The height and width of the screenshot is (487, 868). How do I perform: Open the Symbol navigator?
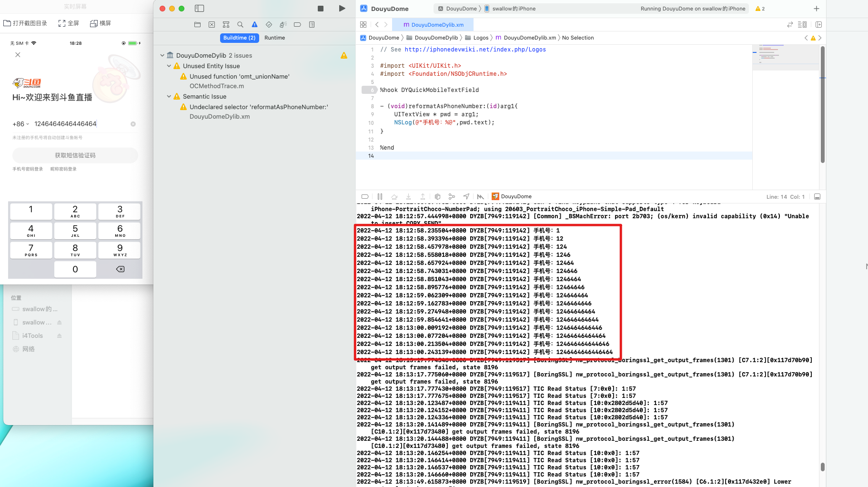click(226, 24)
